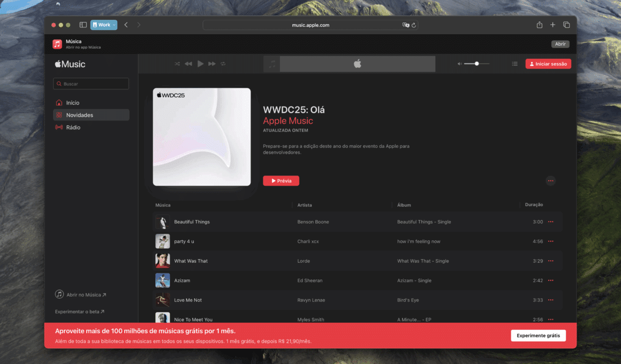
Task: Click Experimente grátis button
Action: (x=538, y=336)
